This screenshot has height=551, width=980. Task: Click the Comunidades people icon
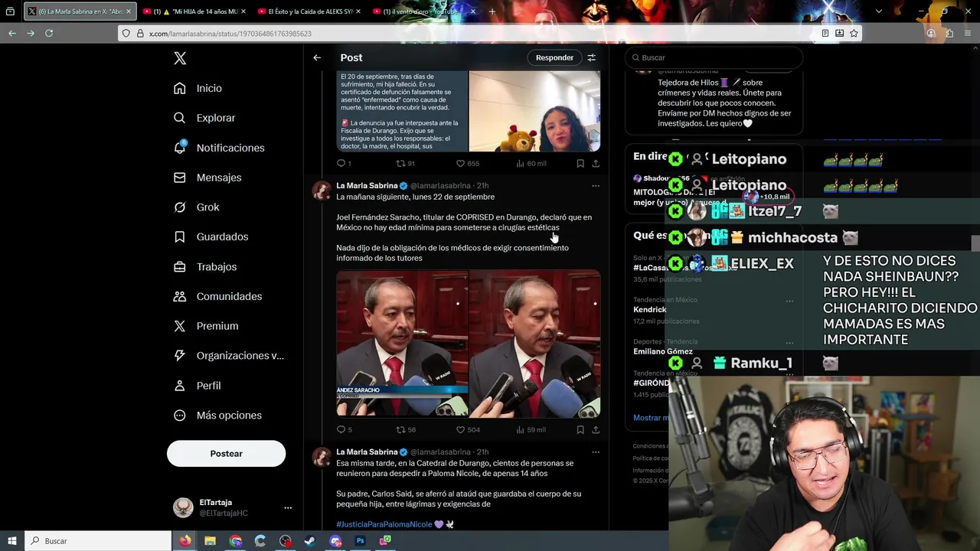pos(180,296)
